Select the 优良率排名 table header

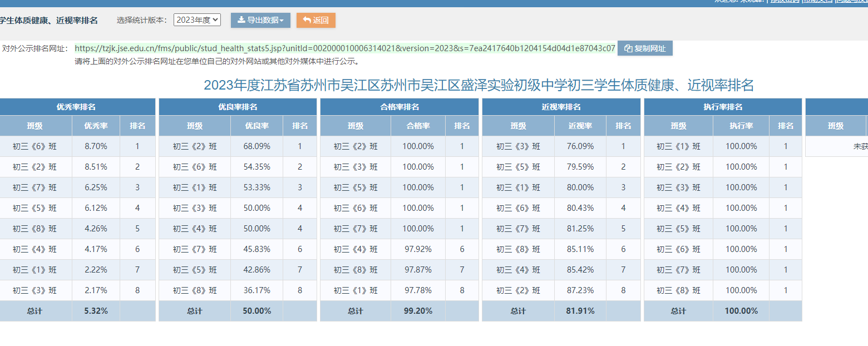coord(238,107)
